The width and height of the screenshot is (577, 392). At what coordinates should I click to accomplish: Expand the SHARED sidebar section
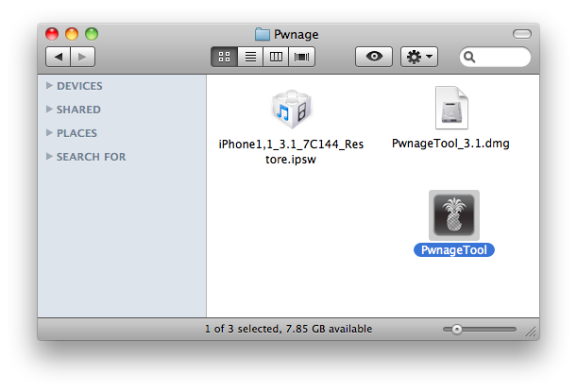49,109
